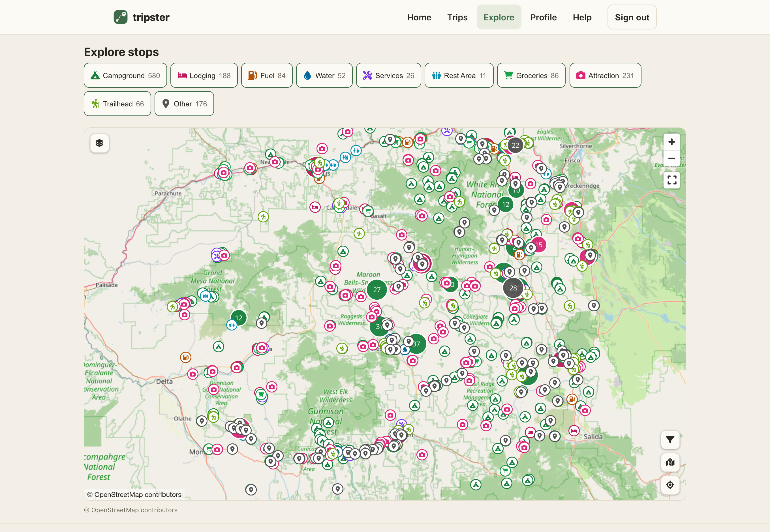Click the Explore stops heading

point(121,52)
